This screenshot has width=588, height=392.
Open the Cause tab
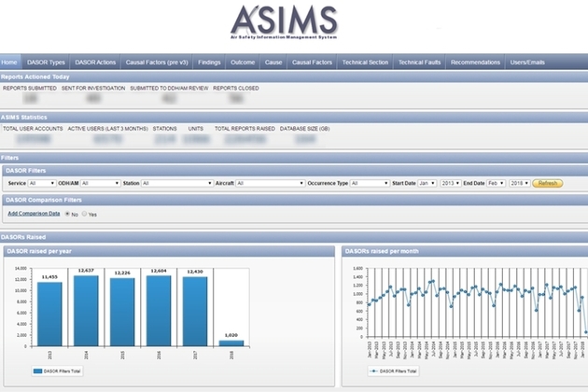[x=273, y=63]
